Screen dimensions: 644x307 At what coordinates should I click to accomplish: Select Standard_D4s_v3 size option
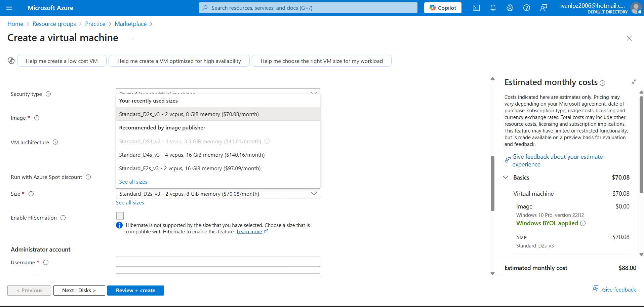[218, 155]
